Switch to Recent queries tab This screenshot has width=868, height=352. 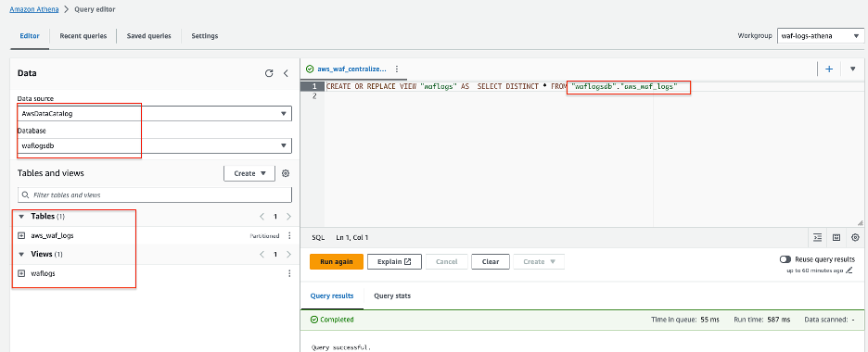pyautogui.click(x=83, y=36)
